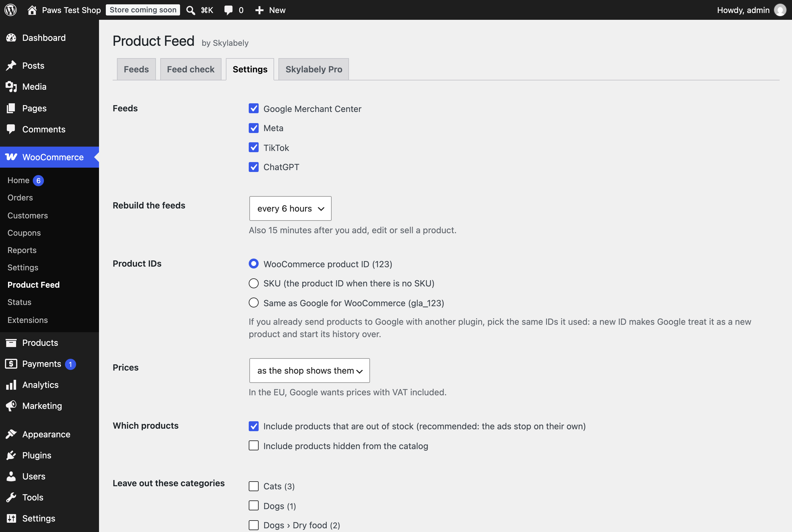Open the Product Feed submenu item
This screenshot has width=792, height=532.
(34, 285)
